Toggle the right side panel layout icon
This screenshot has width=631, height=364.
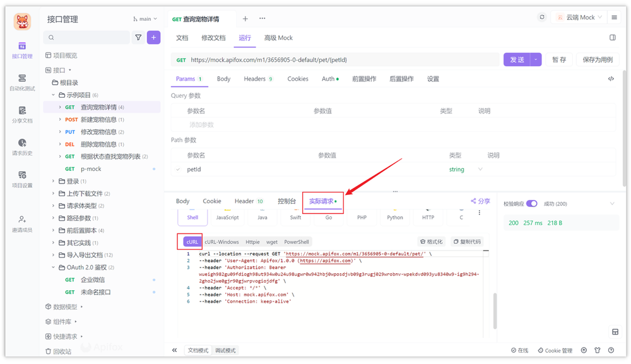[x=613, y=37]
